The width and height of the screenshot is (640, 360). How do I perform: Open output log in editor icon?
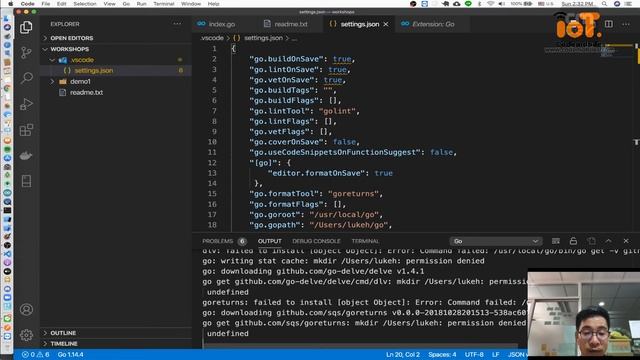coord(591,241)
